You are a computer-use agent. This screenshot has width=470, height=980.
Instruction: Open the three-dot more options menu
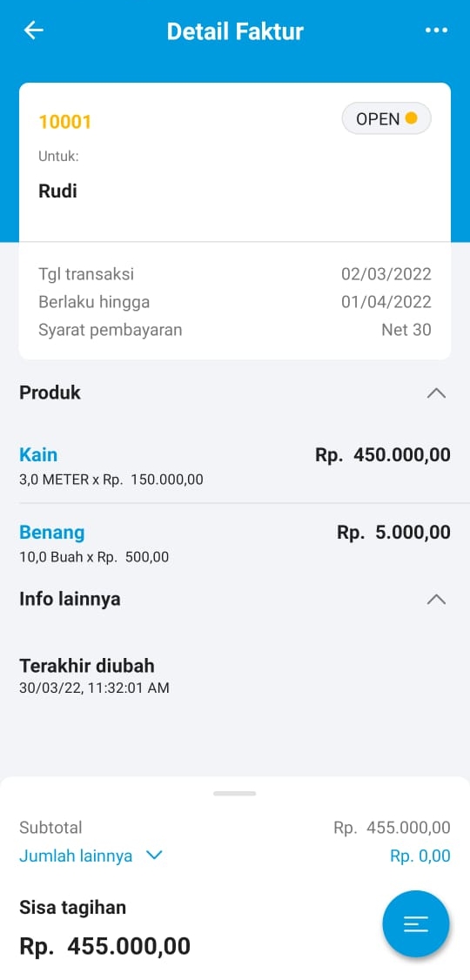(436, 30)
